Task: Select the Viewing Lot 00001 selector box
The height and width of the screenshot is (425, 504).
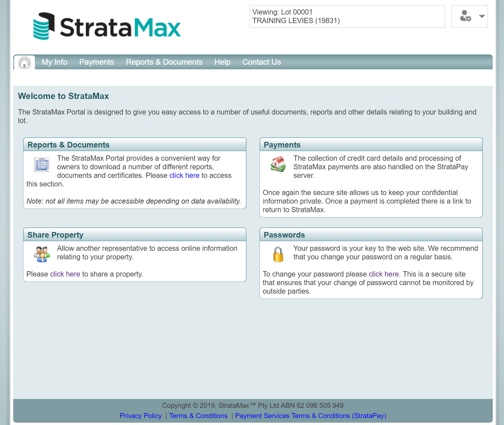Action: (347, 16)
